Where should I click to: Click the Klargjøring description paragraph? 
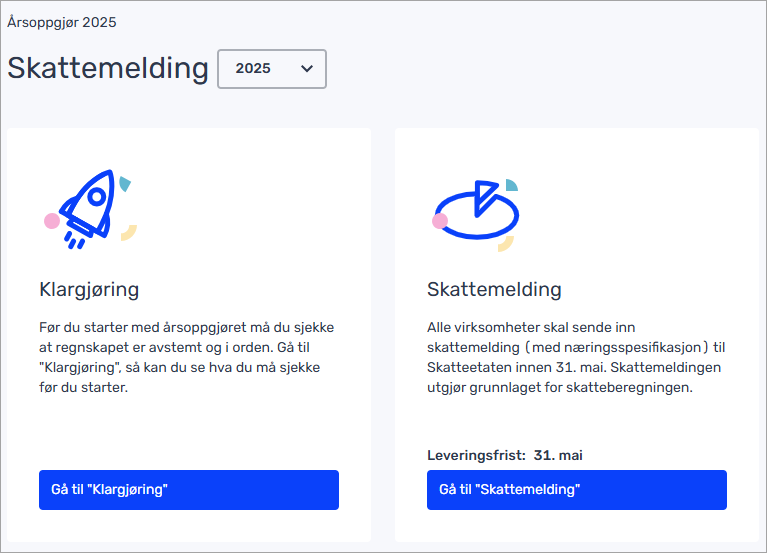tap(187, 357)
